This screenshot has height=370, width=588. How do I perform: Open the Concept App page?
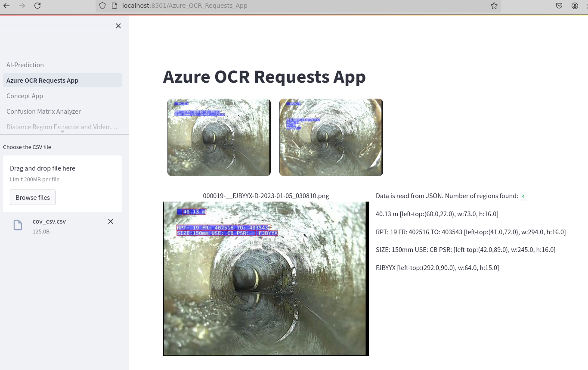[x=62, y=96]
